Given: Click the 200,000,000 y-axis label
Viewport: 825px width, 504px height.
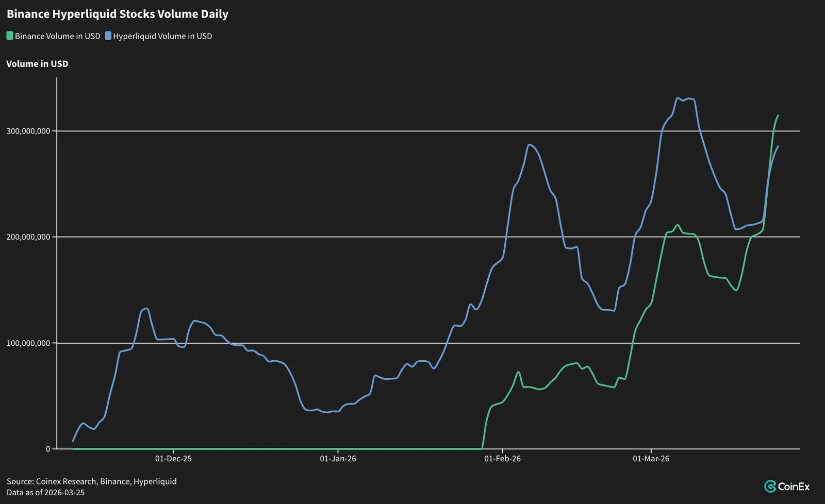Looking at the screenshot, I should tap(28, 237).
